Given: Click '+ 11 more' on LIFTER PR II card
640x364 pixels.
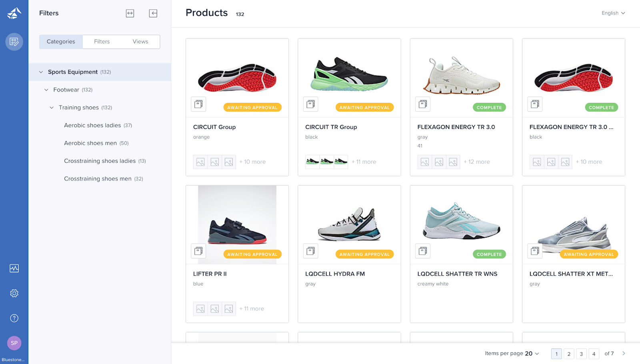Looking at the screenshot, I should 252,309.
